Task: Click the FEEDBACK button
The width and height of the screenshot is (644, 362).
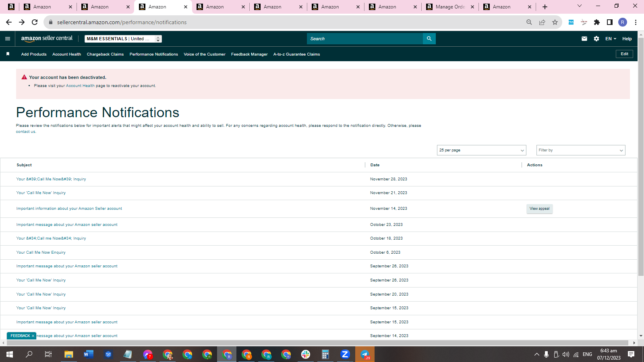Action: (20, 336)
